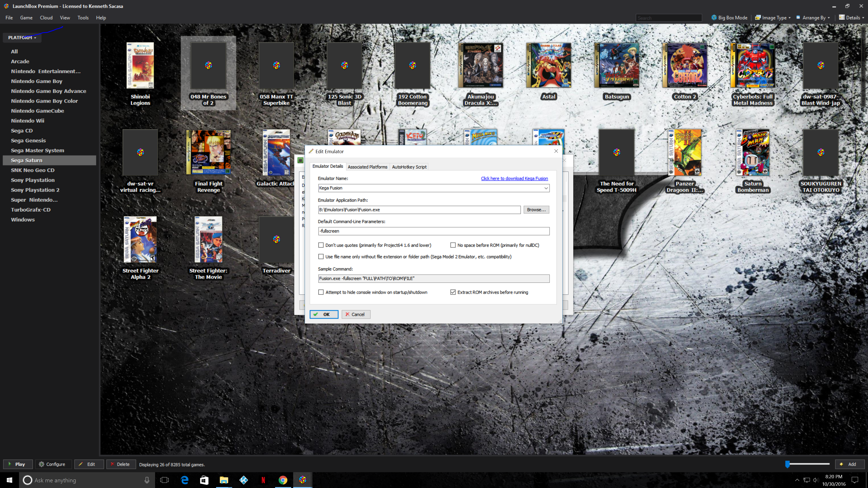Select Panzer Dragoon II cover
868x488 pixels.
(x=685, y=152)
